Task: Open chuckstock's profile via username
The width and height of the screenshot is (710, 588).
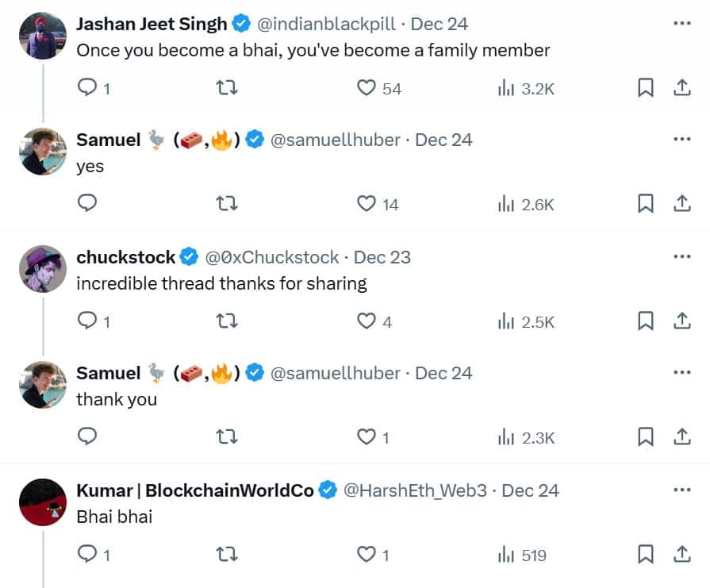Action: pos(271,257)
